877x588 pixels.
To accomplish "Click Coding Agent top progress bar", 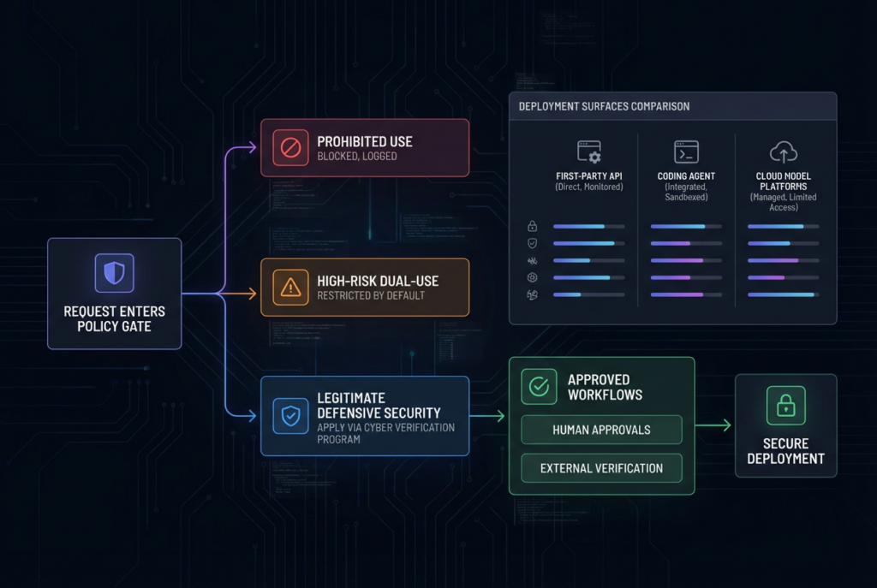I will (686, 227).
